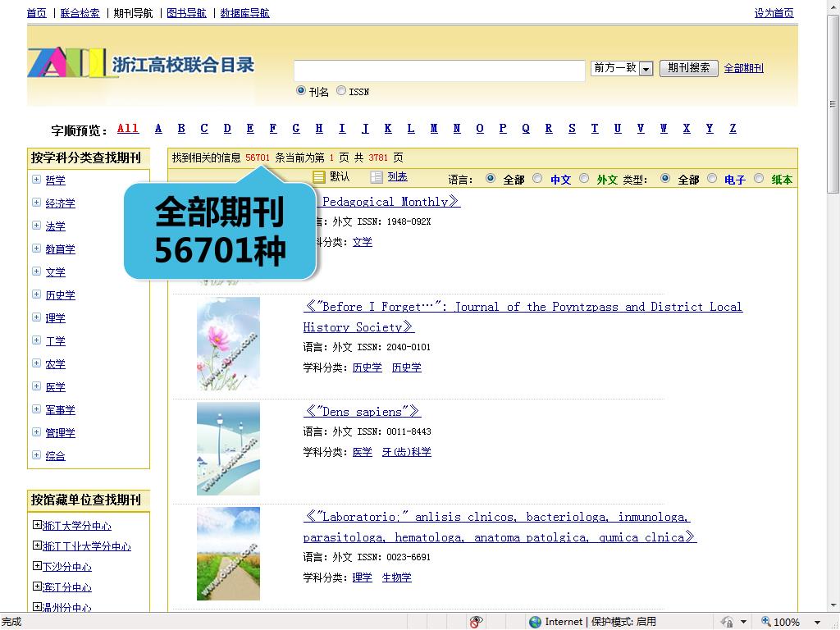Select language 全部 radio button
Screen dimensions: 840x630
[491, 178]
